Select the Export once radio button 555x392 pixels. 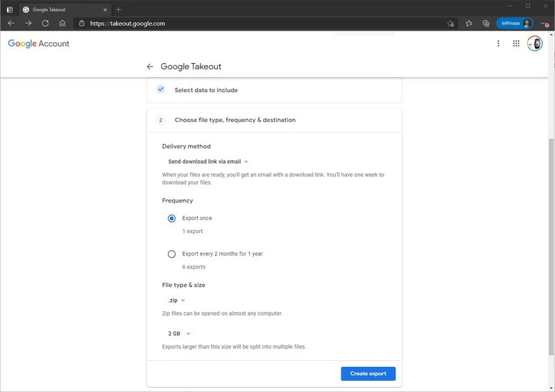tap(171, 219)
